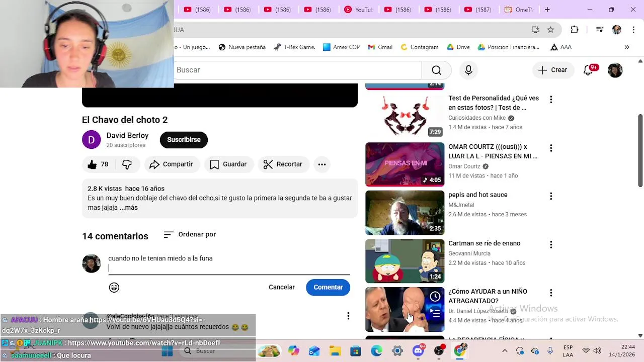Click the magnifying glass search button

pos(436,70)
